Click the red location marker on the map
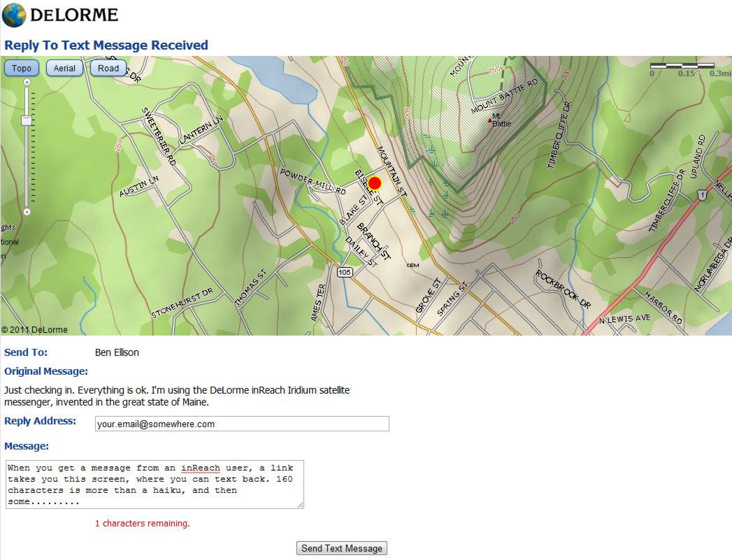The width and height of the screenshot is (732, 560). pyautogui.click(x=375, y=183)
